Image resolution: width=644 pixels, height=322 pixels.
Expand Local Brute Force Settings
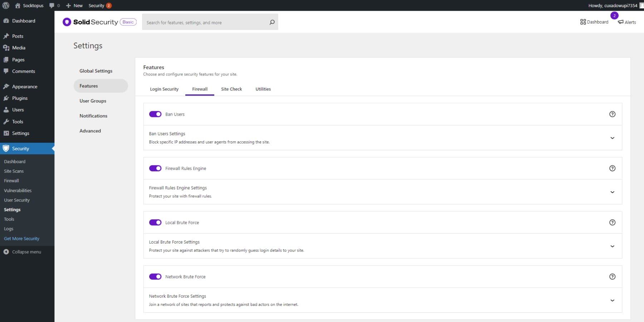[613, 246]
